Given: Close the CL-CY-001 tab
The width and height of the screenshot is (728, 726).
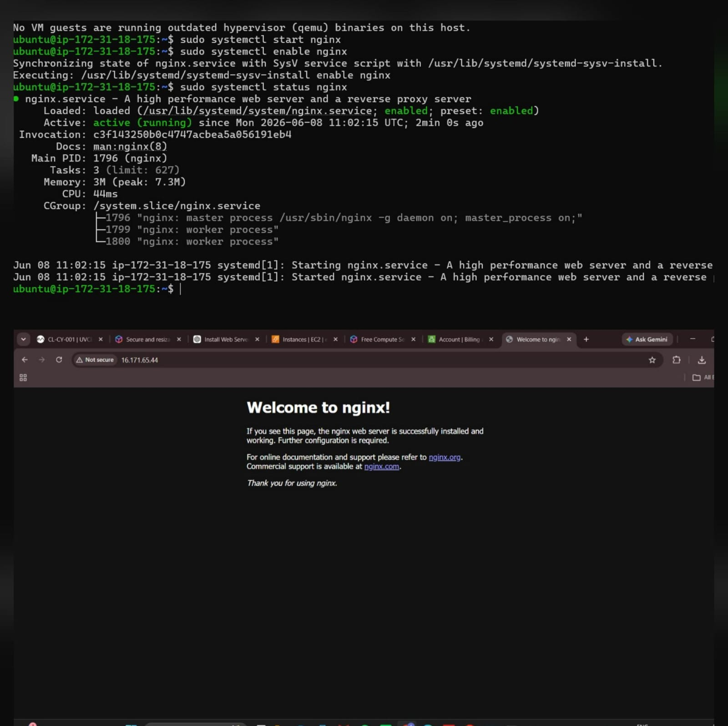Looking at the screenshot, I should click(x=101, y=339).
